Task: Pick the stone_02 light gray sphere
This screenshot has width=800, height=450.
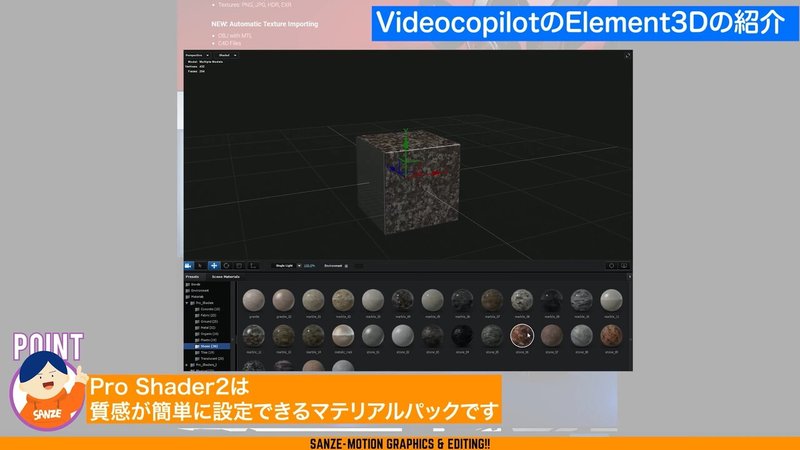Action: [x=403, y=336]
